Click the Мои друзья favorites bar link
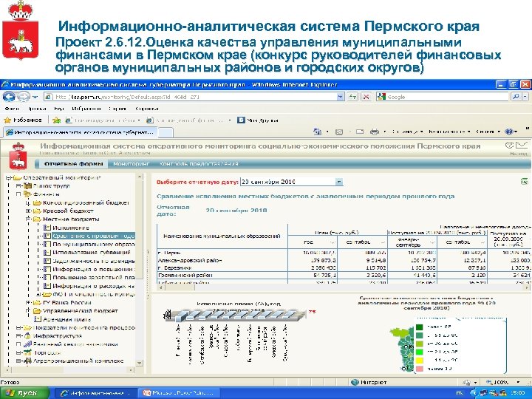This screenshot has width=532, height=399. pos(258,120)
